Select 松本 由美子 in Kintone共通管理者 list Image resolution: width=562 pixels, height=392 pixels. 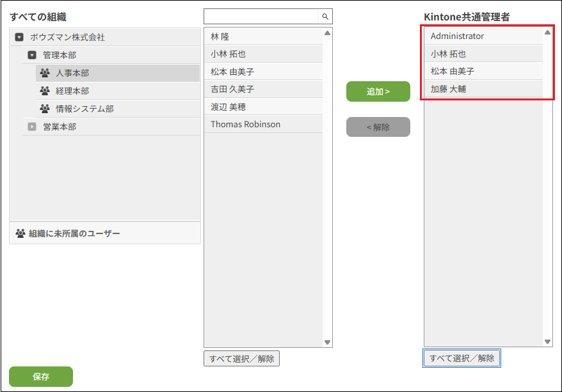point(483,71)
